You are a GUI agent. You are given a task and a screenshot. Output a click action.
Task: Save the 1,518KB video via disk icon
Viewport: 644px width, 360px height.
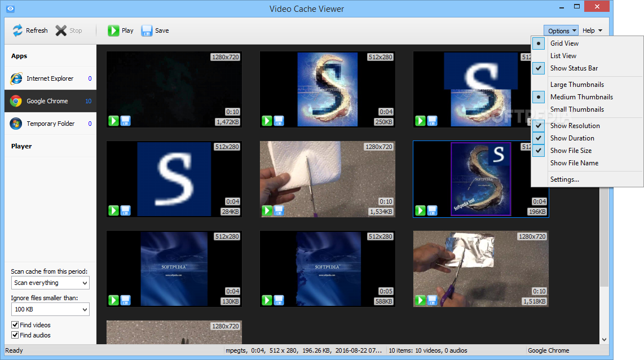432,300
